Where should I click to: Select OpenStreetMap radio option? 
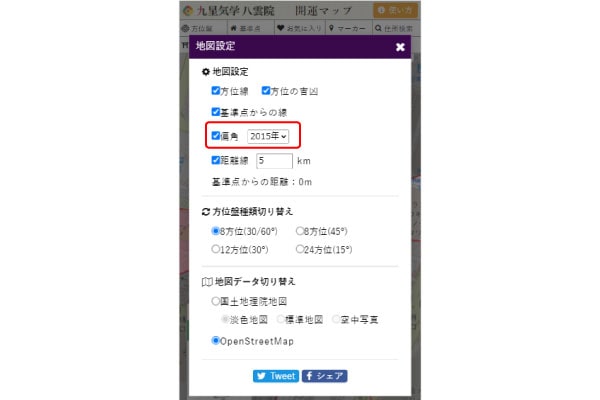tap(215, 340)
